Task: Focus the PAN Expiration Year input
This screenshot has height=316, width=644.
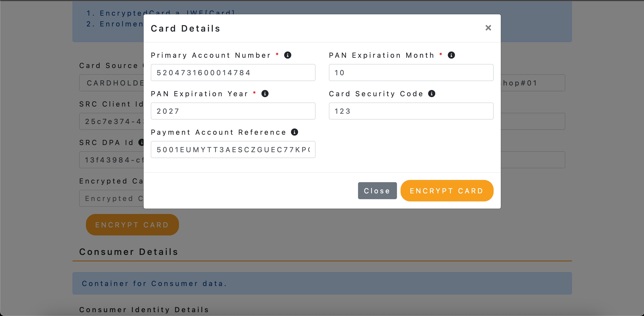Action: [x=233, y=111]
